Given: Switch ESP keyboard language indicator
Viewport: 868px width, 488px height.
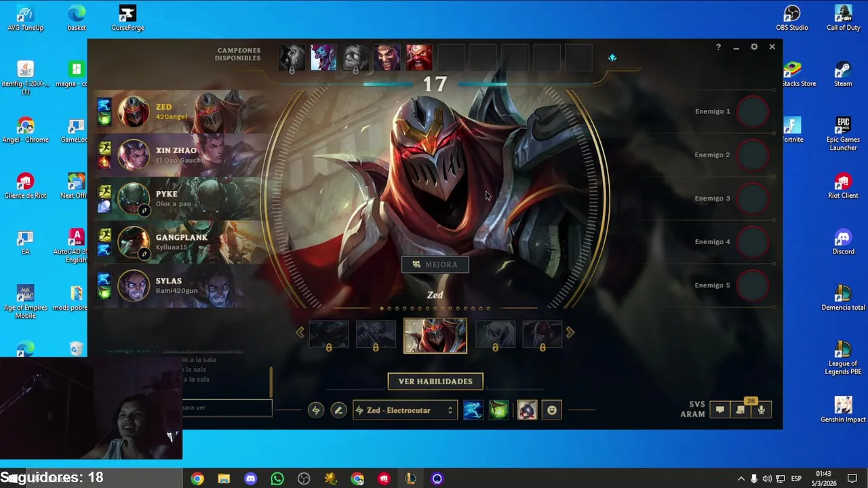Looking at the screenshot, I should click(796, 479).
